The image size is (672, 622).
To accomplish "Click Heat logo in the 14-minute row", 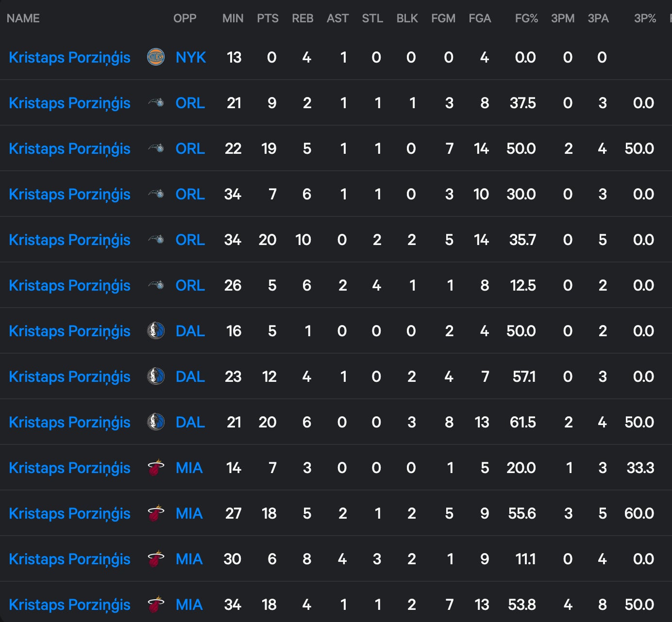I will click(156, 468).
